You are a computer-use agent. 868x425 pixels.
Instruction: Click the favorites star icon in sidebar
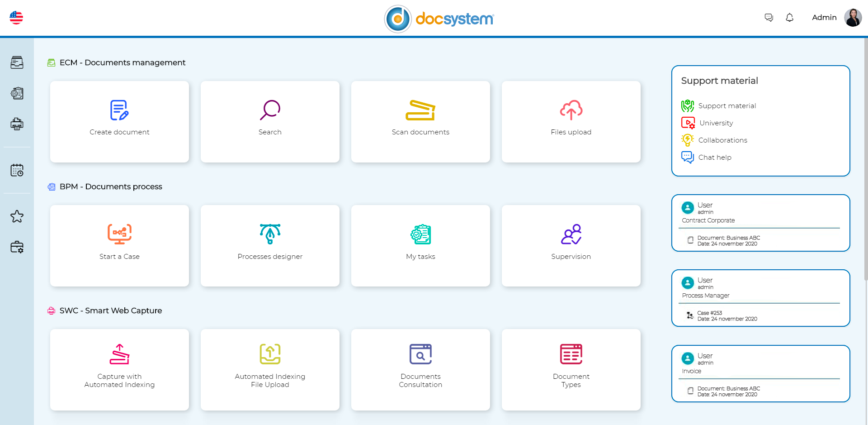[17, 216]
